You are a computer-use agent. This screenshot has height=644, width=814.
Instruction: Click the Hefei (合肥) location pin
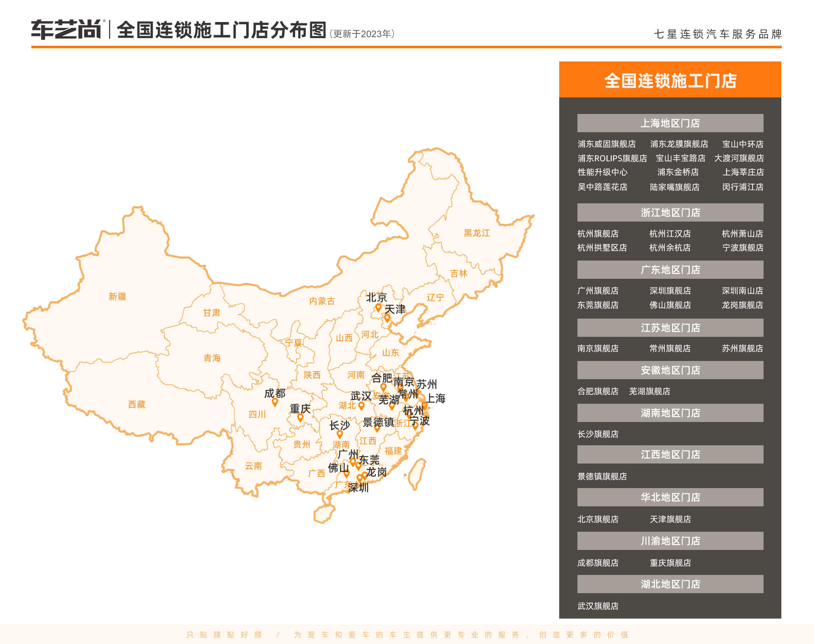tap(383, 387)
